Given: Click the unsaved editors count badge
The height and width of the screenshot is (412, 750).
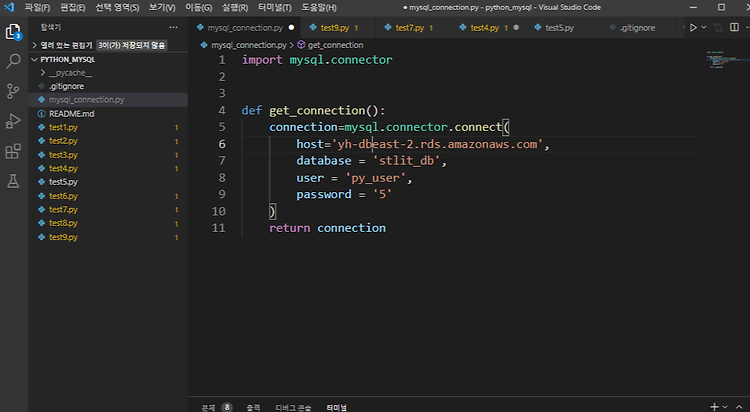Looking at the screenshot, I should point(132,45).
